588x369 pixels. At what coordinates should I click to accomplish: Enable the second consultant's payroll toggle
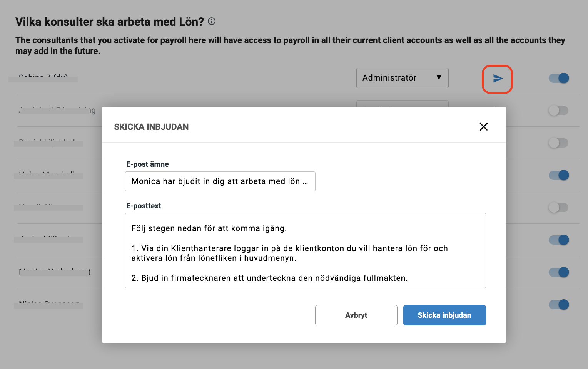pos(559,111)
